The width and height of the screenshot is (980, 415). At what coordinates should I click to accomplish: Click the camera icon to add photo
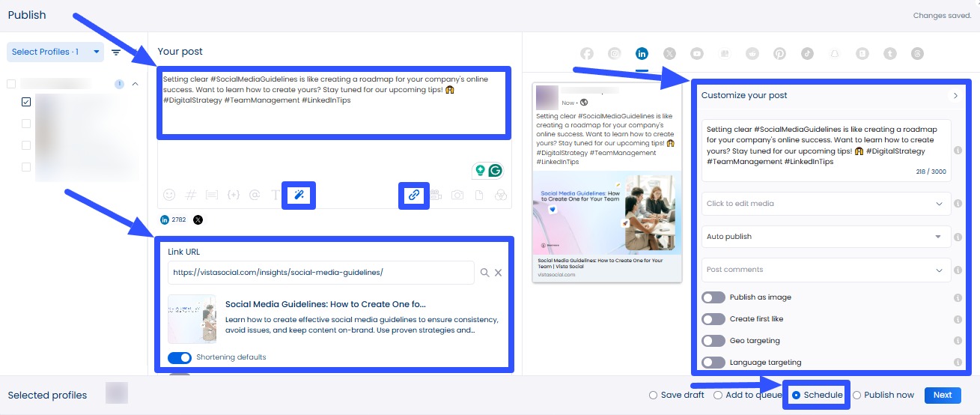(x=457, y=195)
